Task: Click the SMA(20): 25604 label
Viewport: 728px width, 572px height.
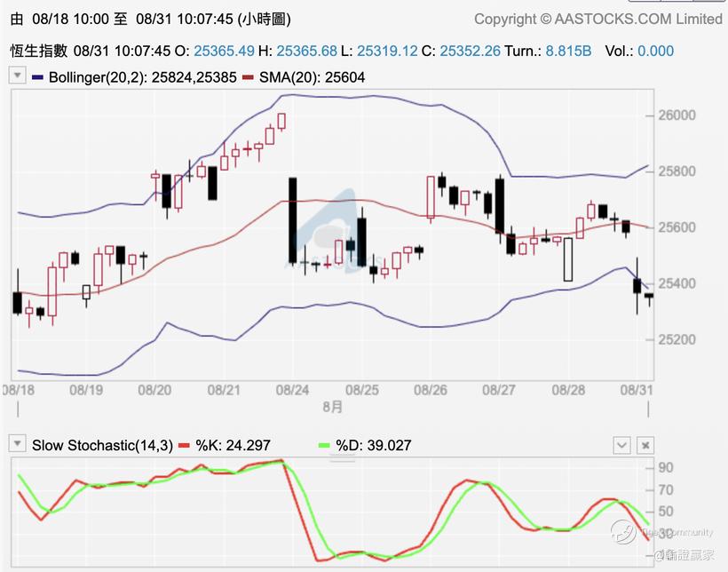Action: 312,77
